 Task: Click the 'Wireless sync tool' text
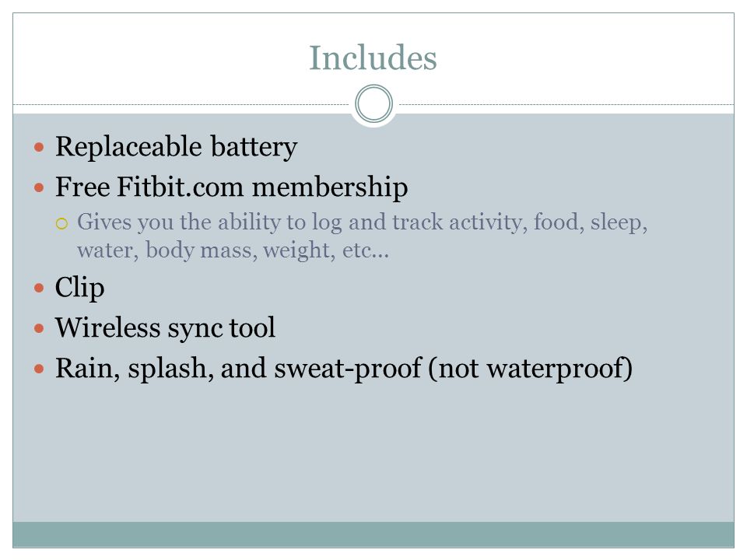click(x=165, y=328)
